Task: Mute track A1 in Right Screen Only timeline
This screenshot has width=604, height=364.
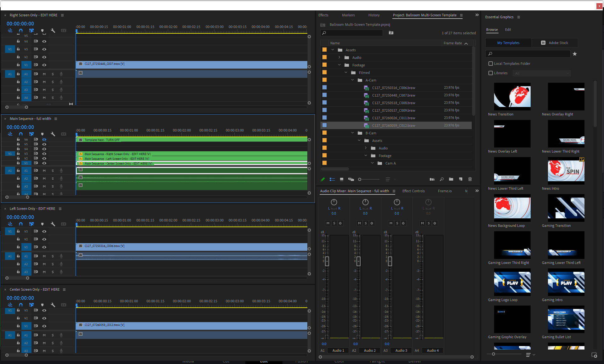Action: pyautogui.click(x=44, y=74)
